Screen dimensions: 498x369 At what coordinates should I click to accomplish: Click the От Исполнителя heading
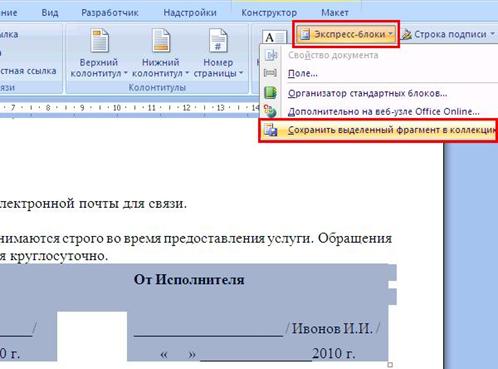point(189,279)
